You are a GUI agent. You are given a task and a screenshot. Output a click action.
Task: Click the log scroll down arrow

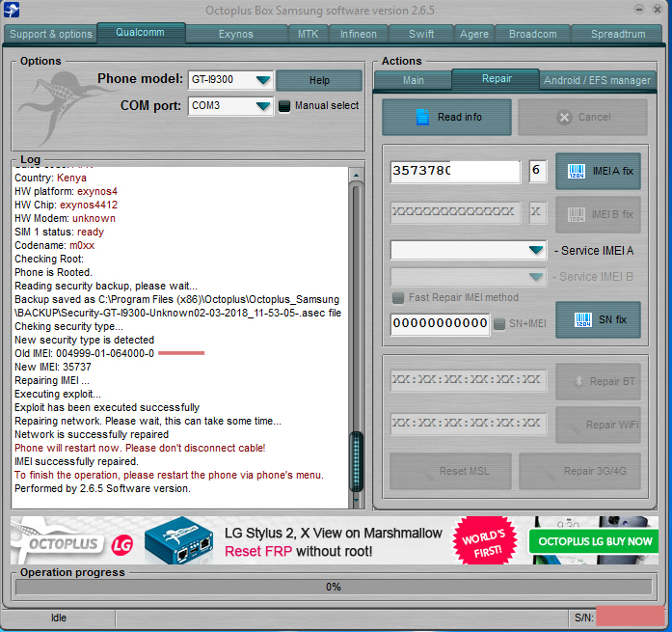[356, 500]
